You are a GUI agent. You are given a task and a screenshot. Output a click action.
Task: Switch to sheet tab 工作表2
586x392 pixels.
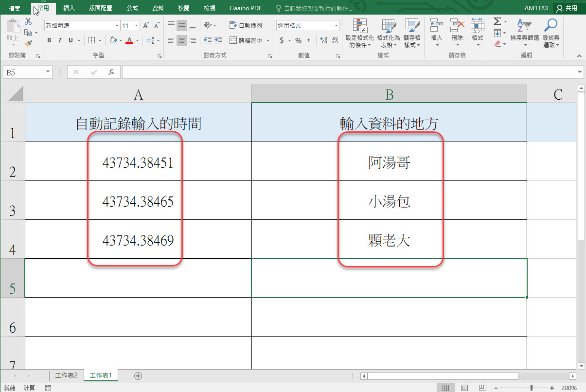[67, 375]
